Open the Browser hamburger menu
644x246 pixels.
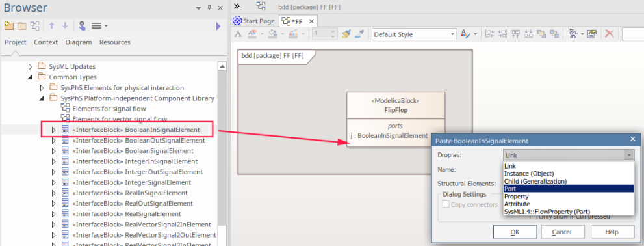click(x=99, y=26)
